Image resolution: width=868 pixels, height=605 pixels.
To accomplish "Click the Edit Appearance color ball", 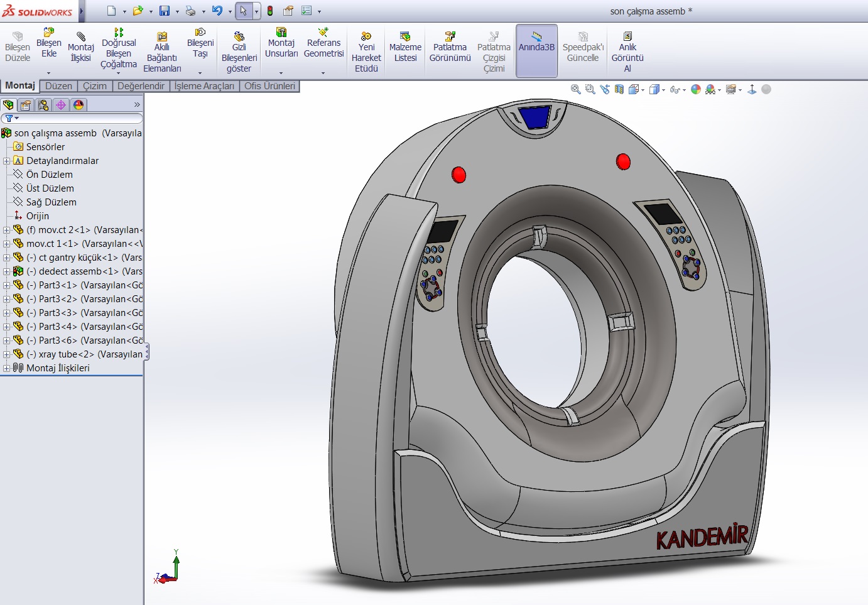I will [696, 89].
